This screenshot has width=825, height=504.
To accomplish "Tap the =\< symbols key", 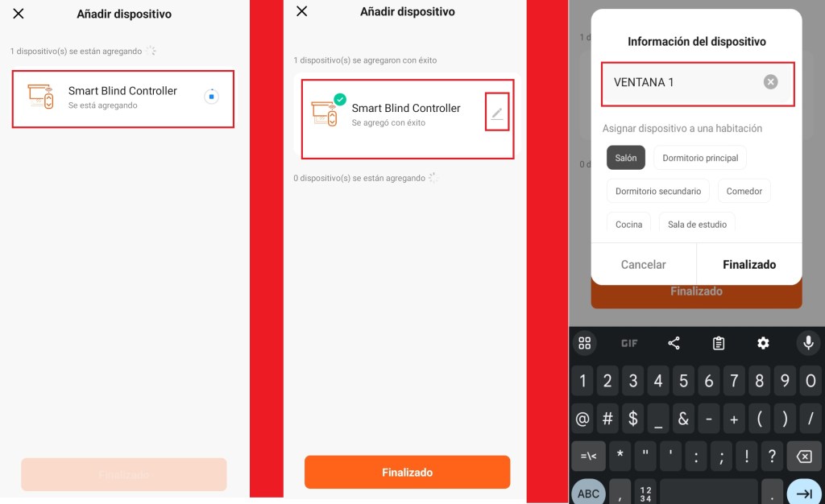I will 588,456.
